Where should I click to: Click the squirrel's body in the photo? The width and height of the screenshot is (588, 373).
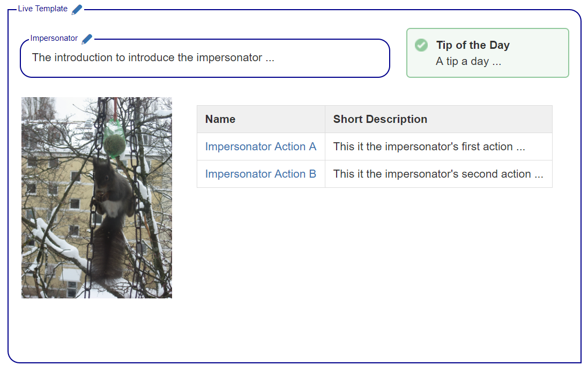click(x=114, y=188)
